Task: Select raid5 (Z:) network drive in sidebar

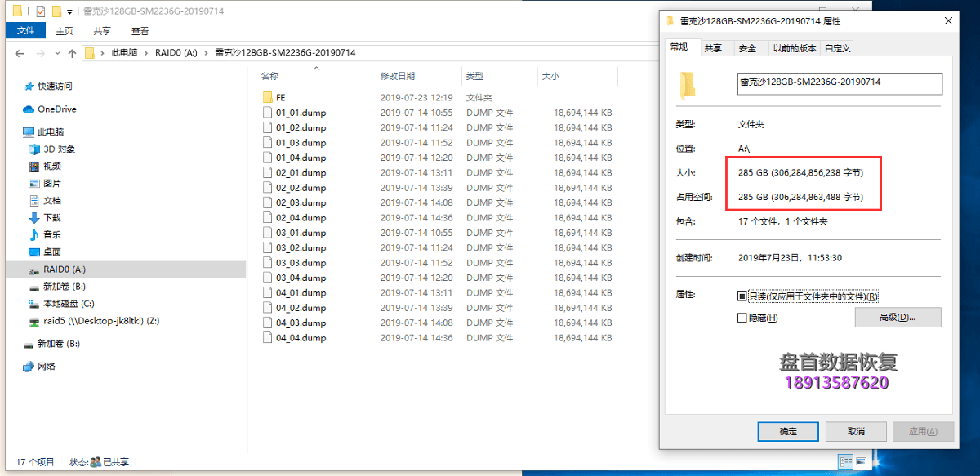Action: 101,321
